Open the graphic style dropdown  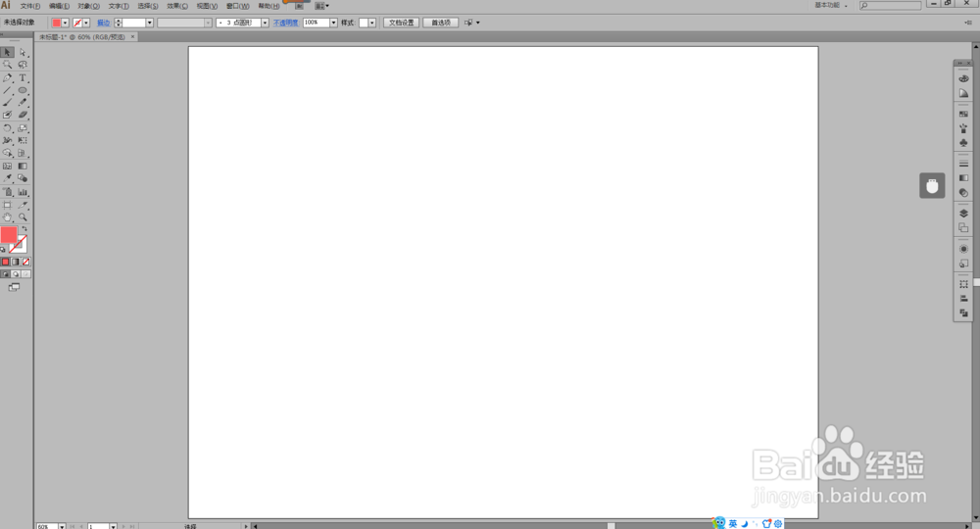coord(371,23)
